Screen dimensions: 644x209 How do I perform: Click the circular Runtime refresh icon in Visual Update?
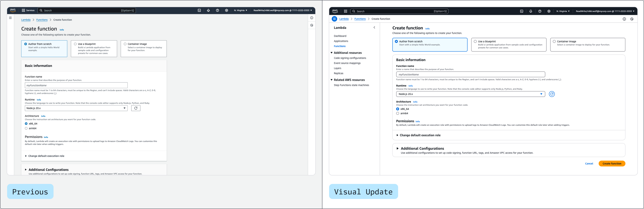(x=552, y=94)
